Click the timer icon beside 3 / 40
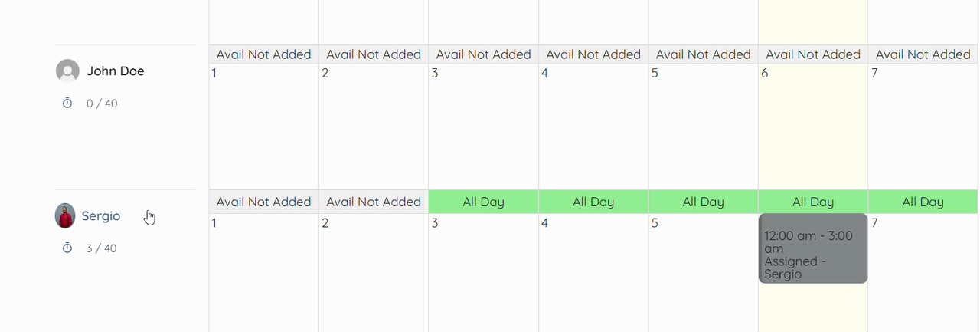The image size is (980, 332). point(67,248)
